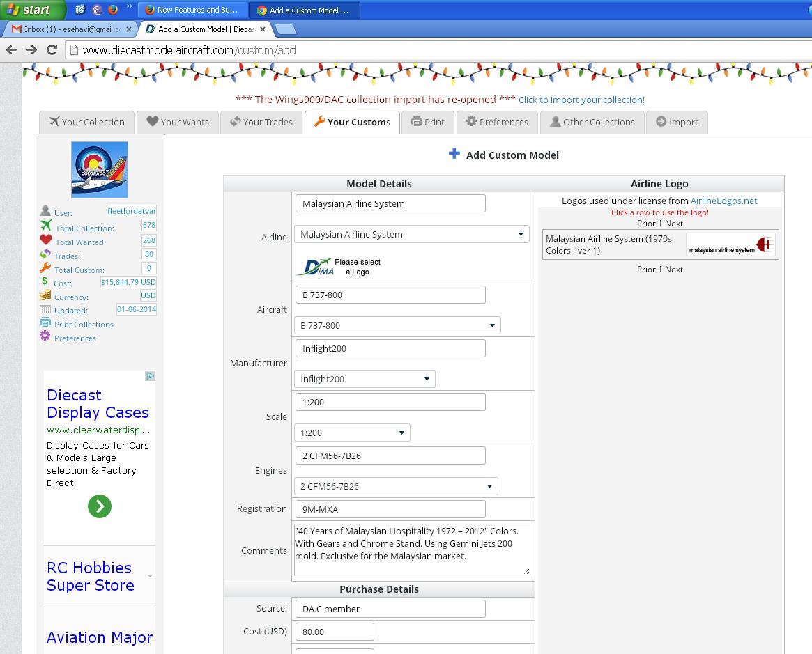
Task: Open the Preferences tab
Action: pos(497,122)
